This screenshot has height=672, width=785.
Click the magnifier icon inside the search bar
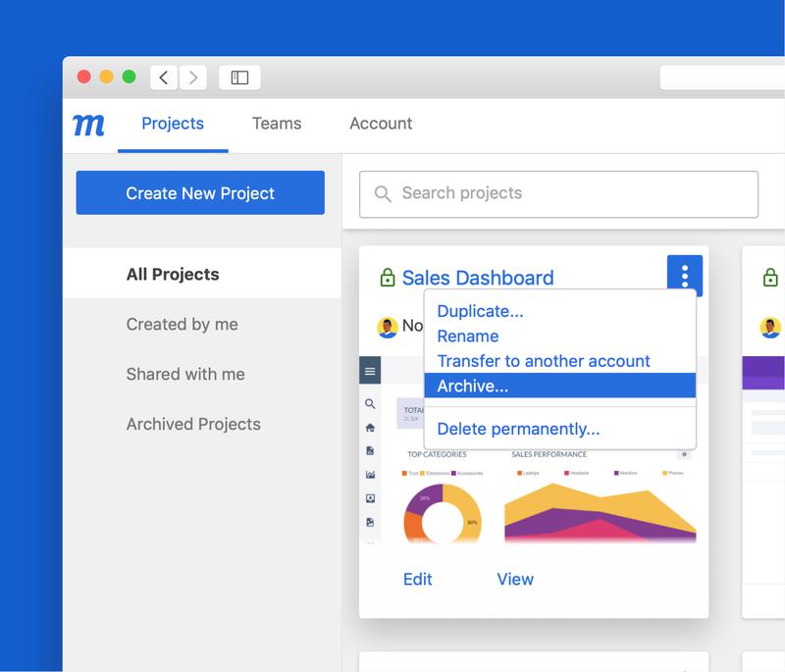coord(385,193)
